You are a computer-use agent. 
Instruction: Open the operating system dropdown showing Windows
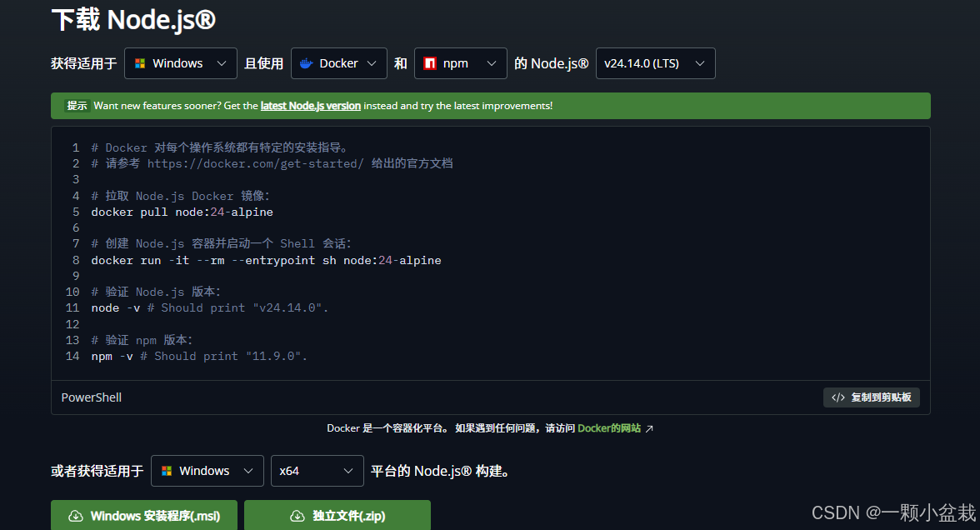[x=180, y=62]
